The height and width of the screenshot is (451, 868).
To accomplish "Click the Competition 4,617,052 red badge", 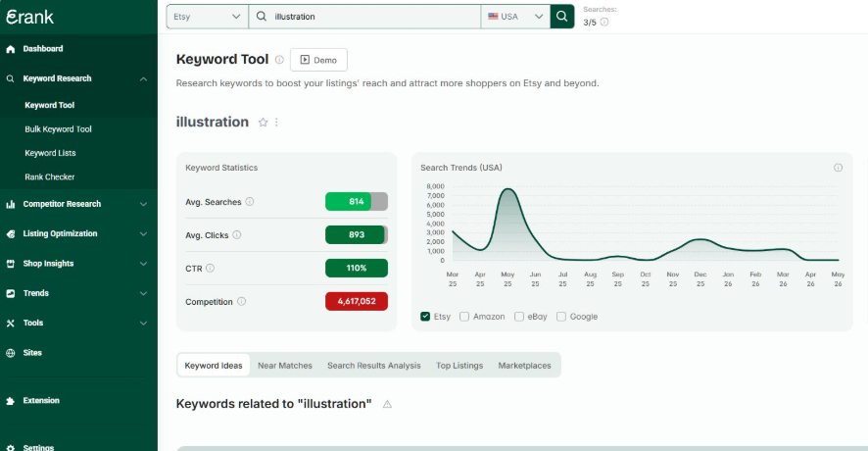I will coord(357,301).
